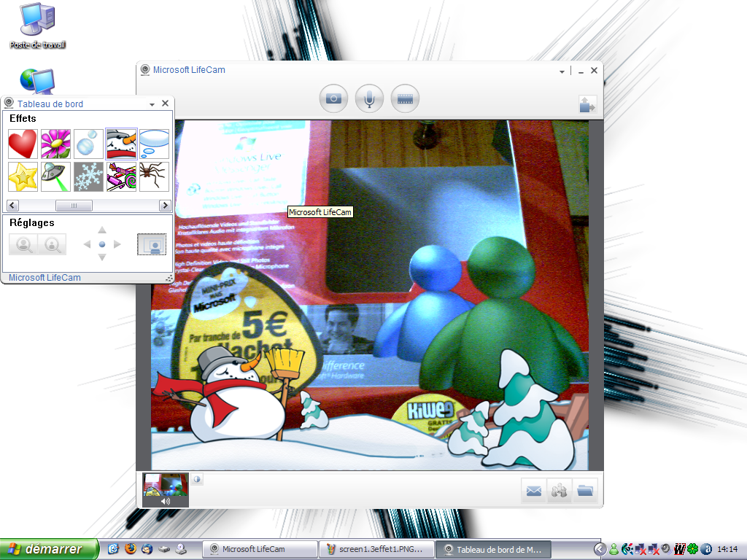Open the démarrer start menu
The image size is (747, 560).
50,549
